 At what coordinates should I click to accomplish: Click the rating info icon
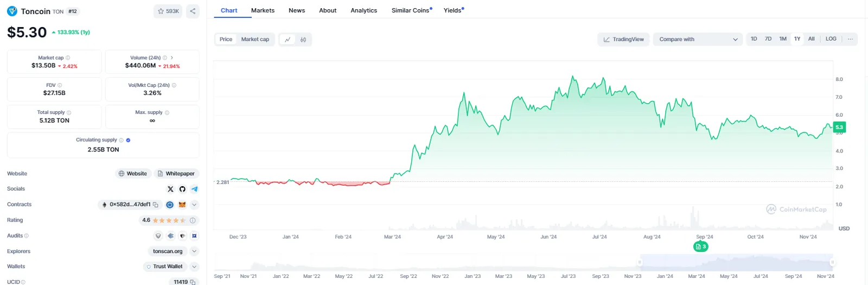coord(193,220)
